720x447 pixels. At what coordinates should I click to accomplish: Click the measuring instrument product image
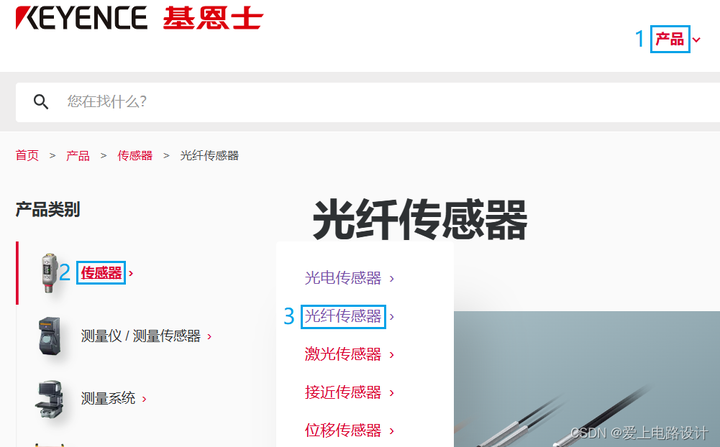[x=50, y=336]
